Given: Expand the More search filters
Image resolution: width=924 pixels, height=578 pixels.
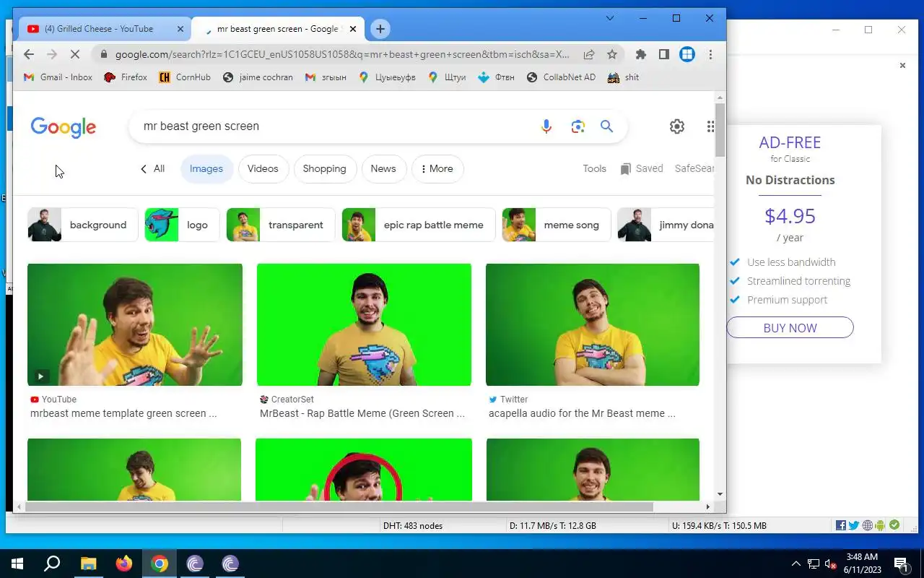Looking at the screenshot, I should [437, 169].
